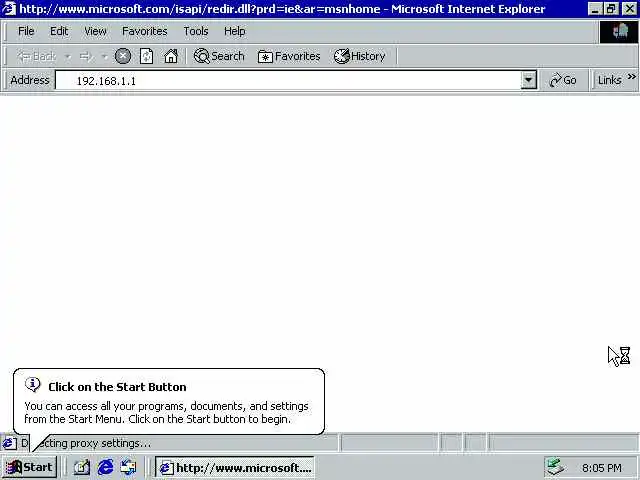Select the microsoft.com taskbar window button
Image resolution: width=640 pixels, height=480 pixels.
click(235, 468)
